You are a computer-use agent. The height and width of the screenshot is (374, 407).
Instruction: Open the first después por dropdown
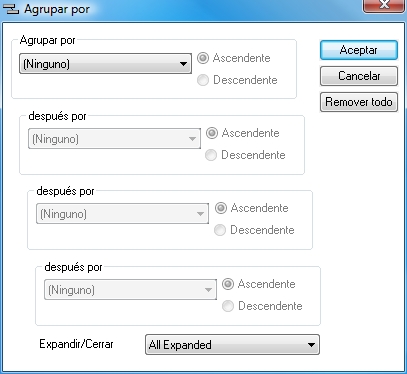tap(114, 138)
